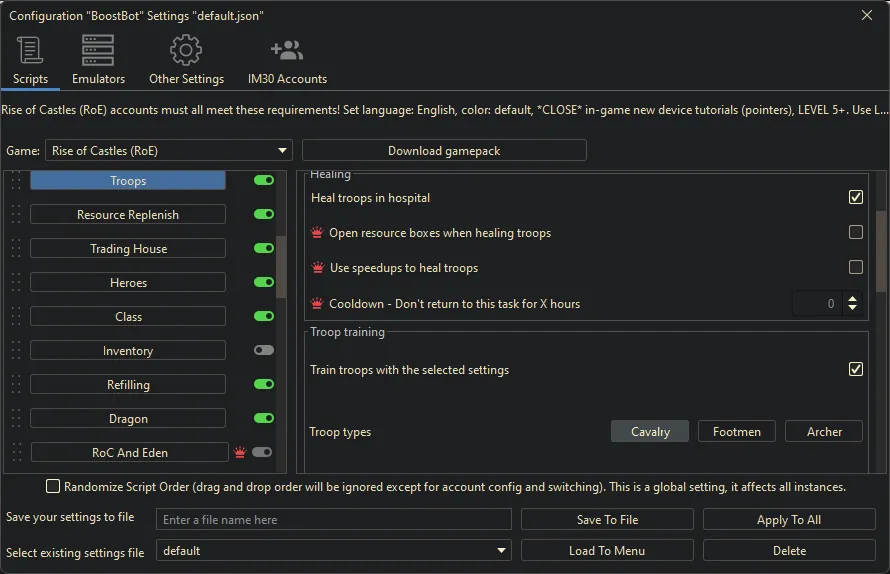Screen dimensions: 890x574
Task: Click the drag handle for Resource Replenish
Action: tap(16, 215)
